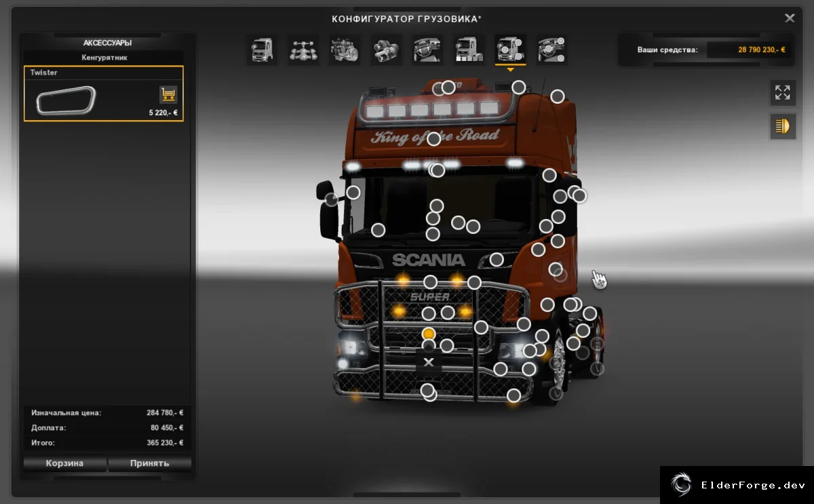Open the interior accessories tab icon
Screen dimensions: 814x504
pyautogui.click(x=551, y=50)
